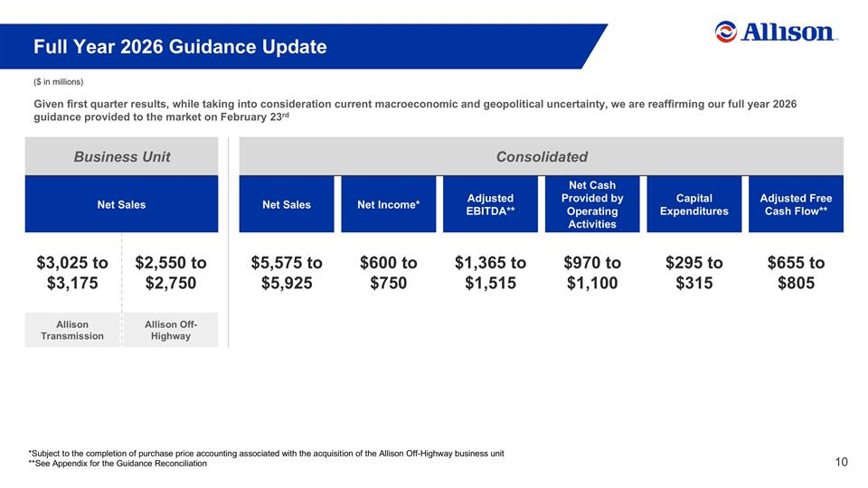
Task: Click the Business Unit 'Net Sales' header
Action: tap(122, 204)
